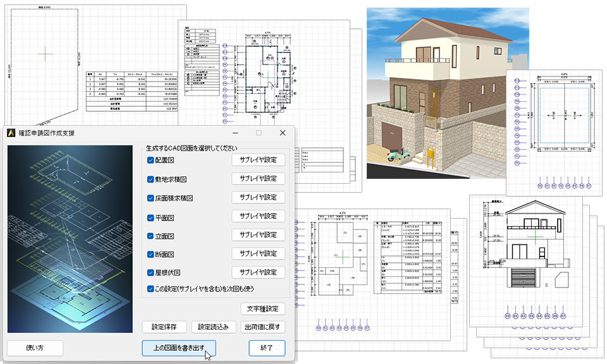
Task: Select the 3D house rendering image
Action: (x=447, y=93)
